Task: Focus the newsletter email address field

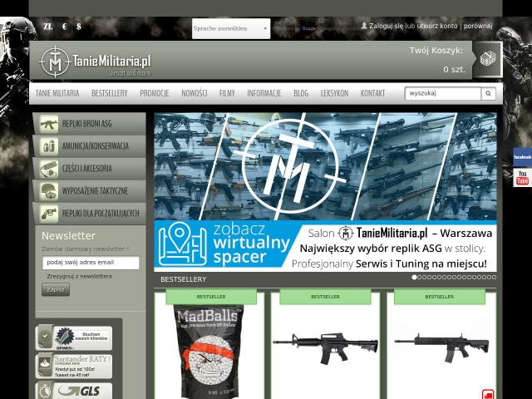Action: point(91,263)
